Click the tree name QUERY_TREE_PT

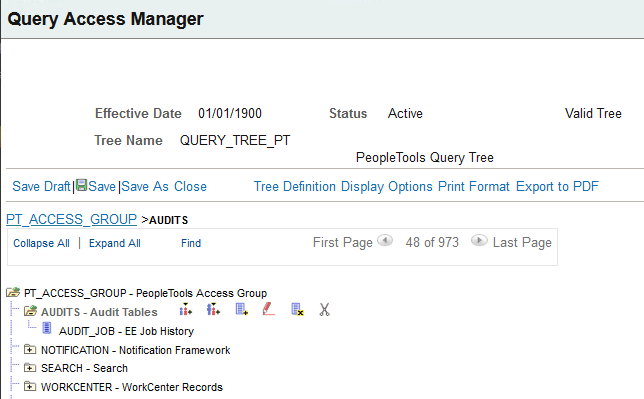[235, 141]
